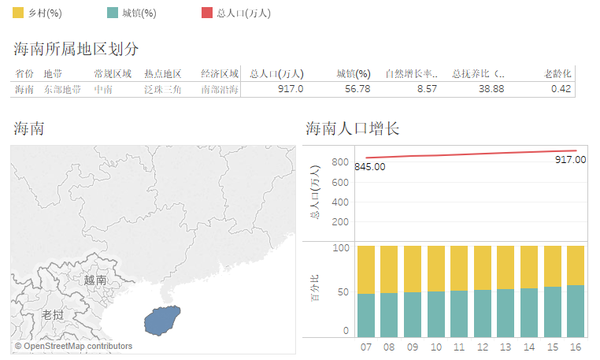Select the 917.0 population cell

(x=290, y=89)
